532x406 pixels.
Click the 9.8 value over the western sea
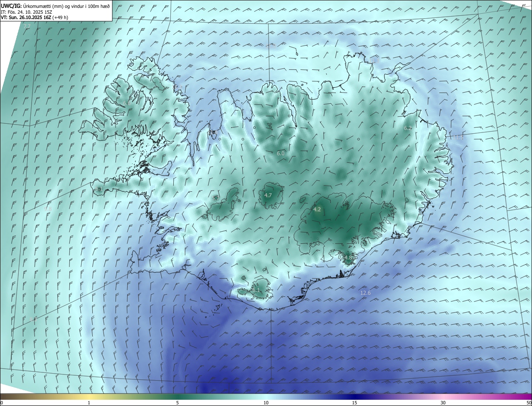pos(48,209)
